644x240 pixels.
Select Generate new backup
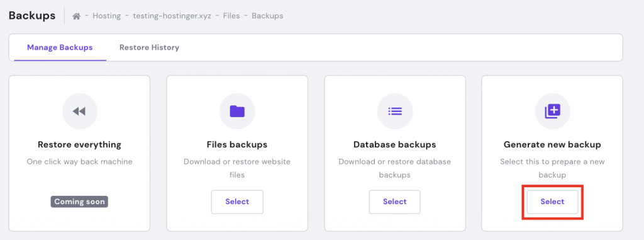(x=552, y=202)
